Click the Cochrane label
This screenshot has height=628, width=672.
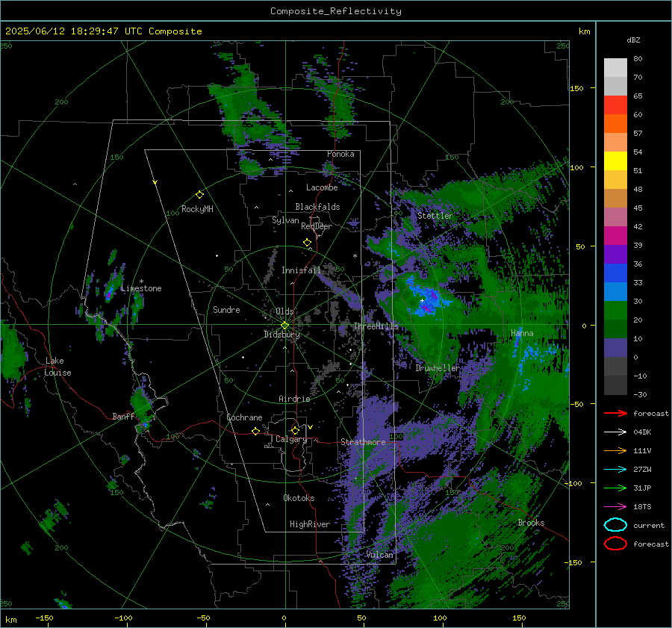tap(244, 417)
